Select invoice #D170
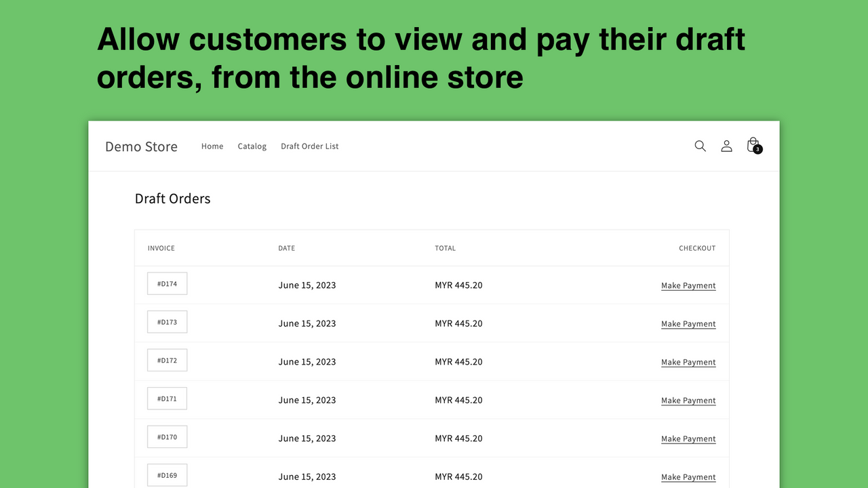 (x=167, y=436)
